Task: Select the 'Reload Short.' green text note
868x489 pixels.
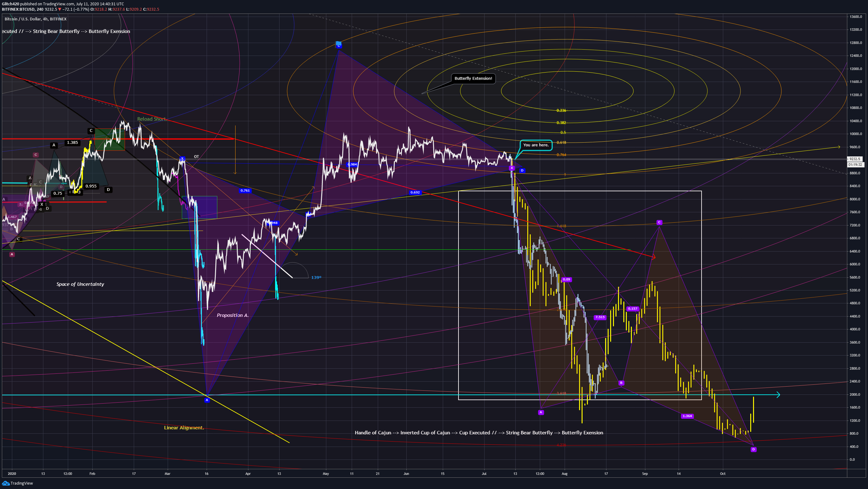Action: click(x=152, y=119)
